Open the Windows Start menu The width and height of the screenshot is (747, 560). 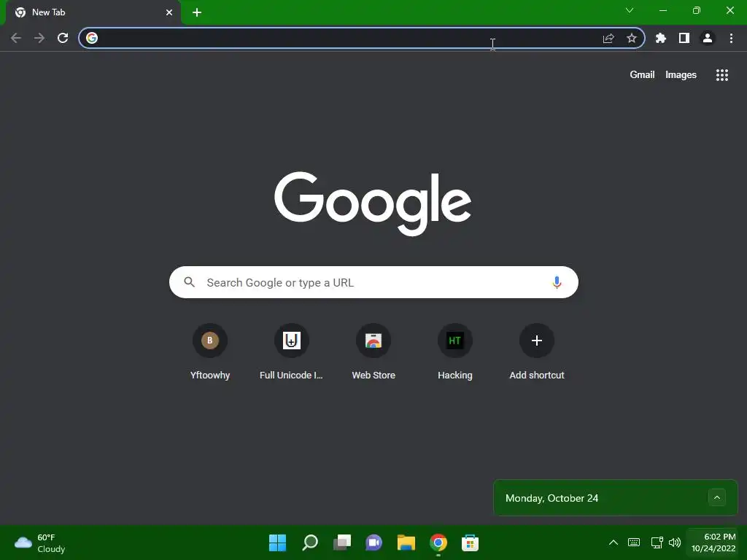[x=278, y=542]
